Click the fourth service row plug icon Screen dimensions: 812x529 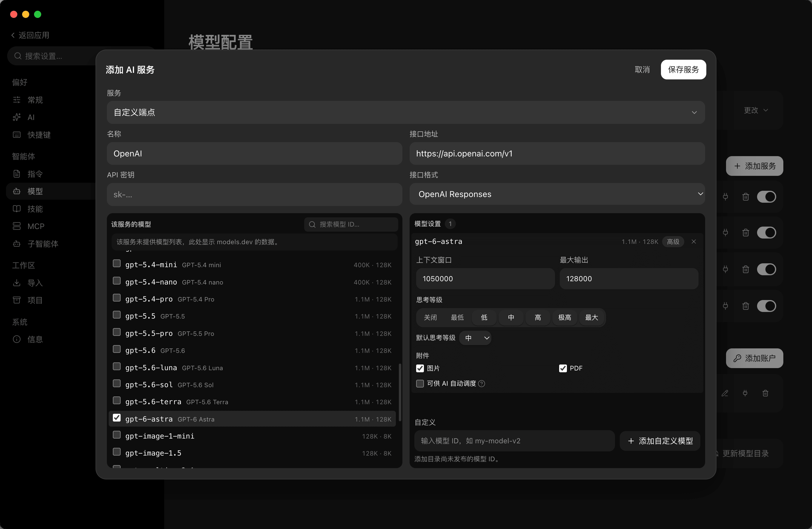(725, 306)
